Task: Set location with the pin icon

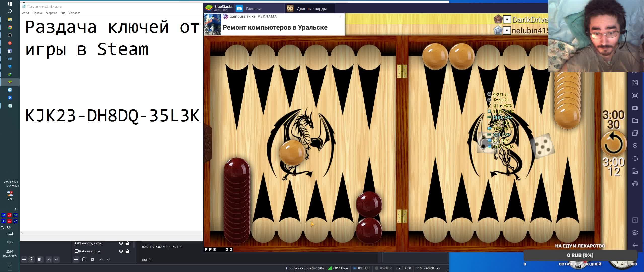Action: click(635, 146)
